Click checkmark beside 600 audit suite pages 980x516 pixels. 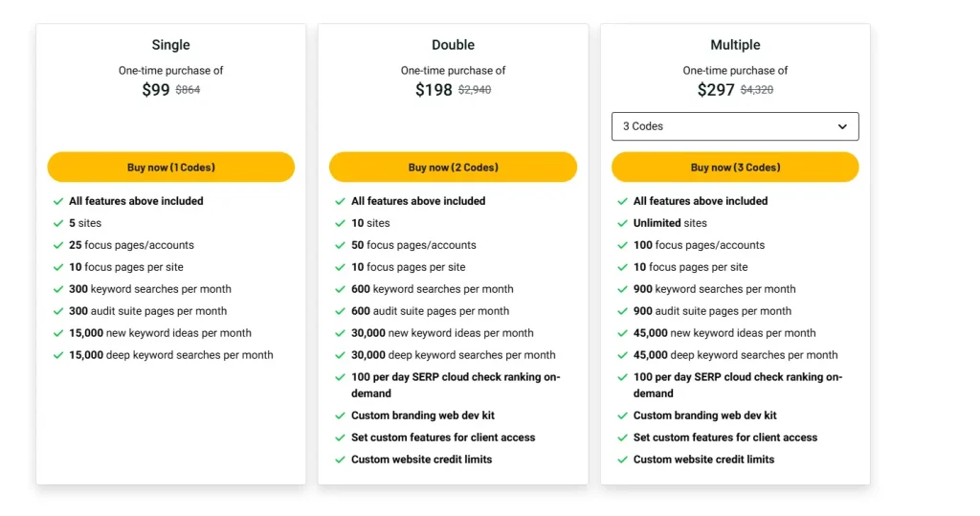[x=340, y=311]
